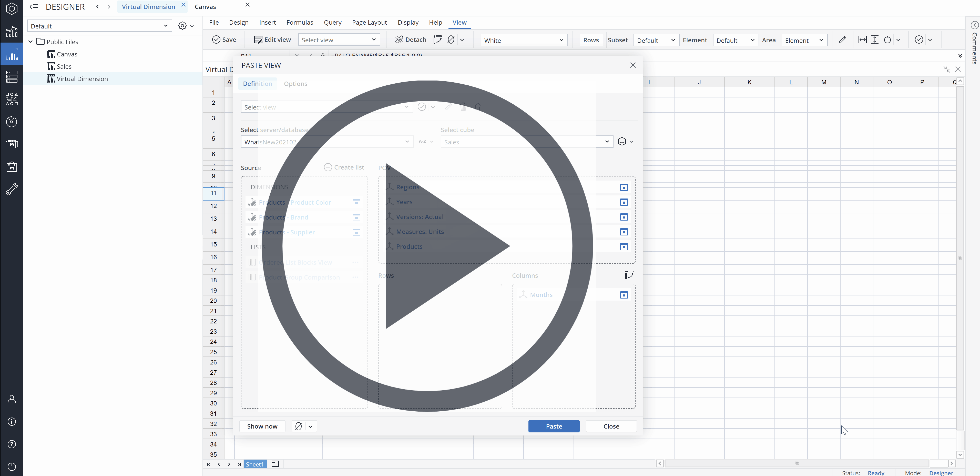Image resolution: width=980 pixels, height=476 pixels.
Task: Open the subset editor icon for Months
Action: tap(624, 295)
